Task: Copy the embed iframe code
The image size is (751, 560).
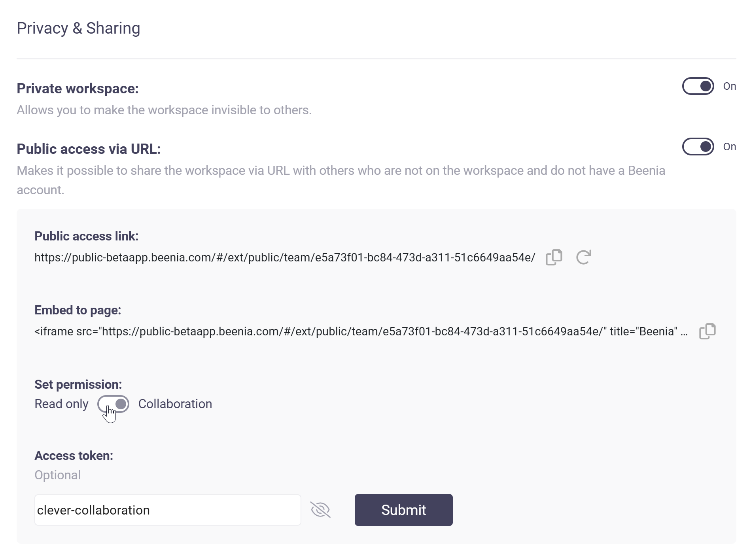Action: point(707,331)
